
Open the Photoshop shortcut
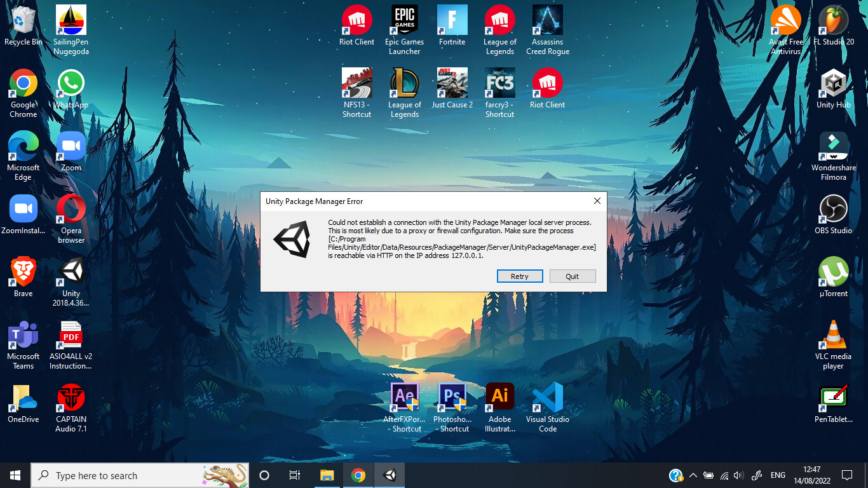pos(452,395)
